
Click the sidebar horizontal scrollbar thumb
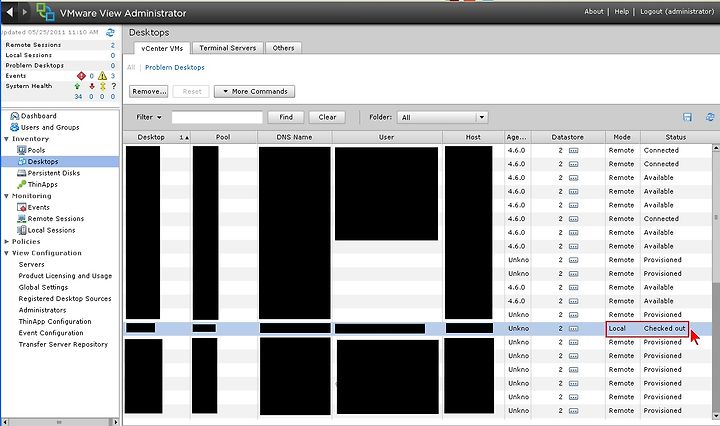click(x=59, y=422)
